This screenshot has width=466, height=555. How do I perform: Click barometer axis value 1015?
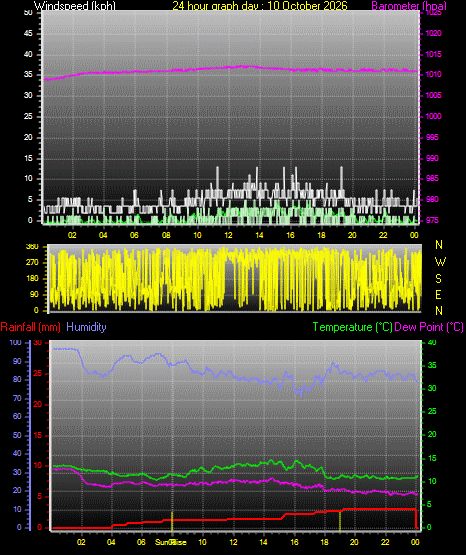[433, 54]
